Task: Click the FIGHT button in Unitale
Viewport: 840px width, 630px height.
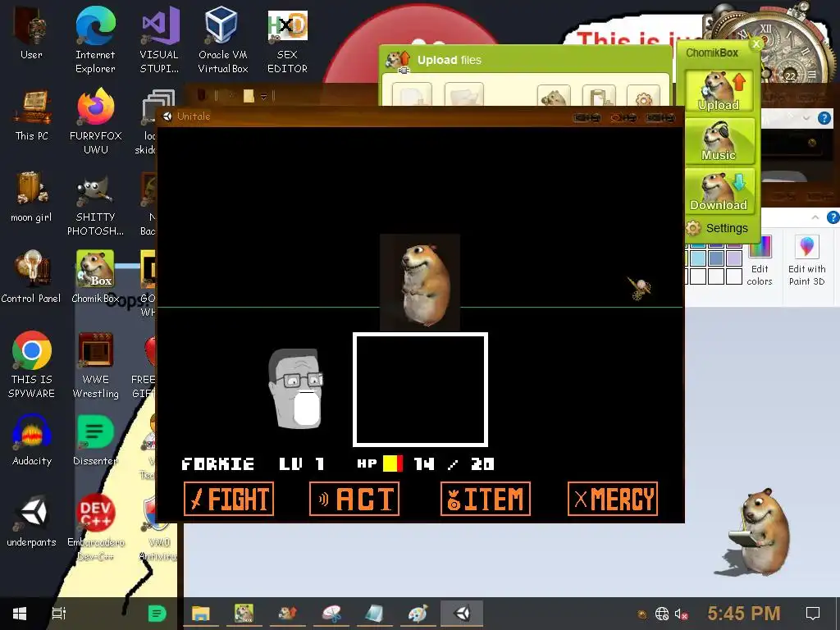Action: click(229, 499)
